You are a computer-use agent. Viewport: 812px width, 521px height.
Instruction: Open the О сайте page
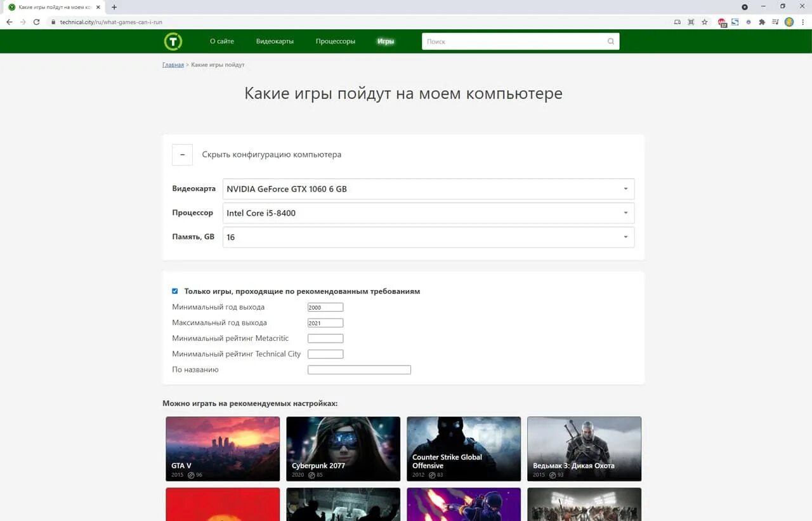tap(221, 41)
